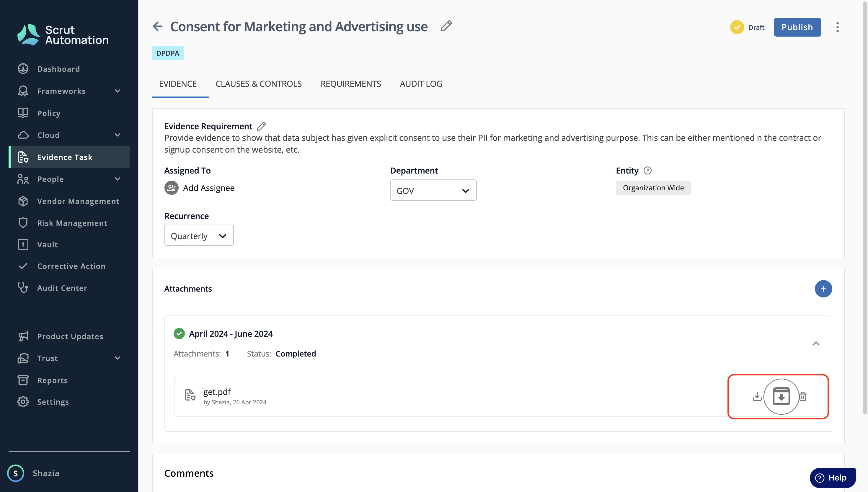868x492 pixels.
Task: Switch to the Audit Log tab
Action: (x=421, y=84)
